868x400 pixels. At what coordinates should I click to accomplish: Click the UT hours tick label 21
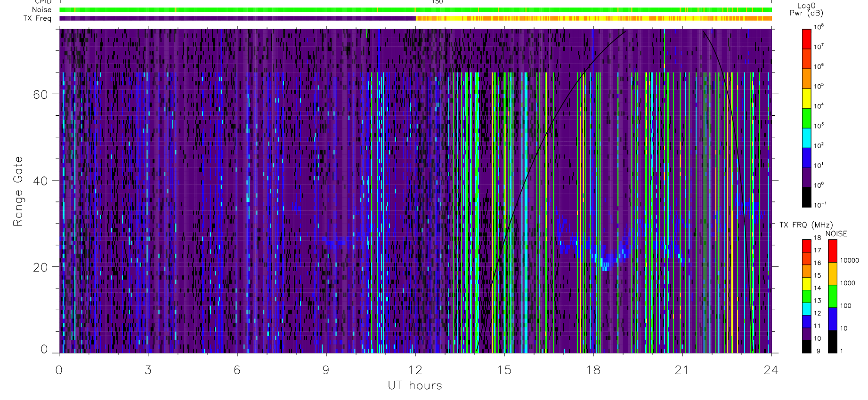(x=682, y=370)
